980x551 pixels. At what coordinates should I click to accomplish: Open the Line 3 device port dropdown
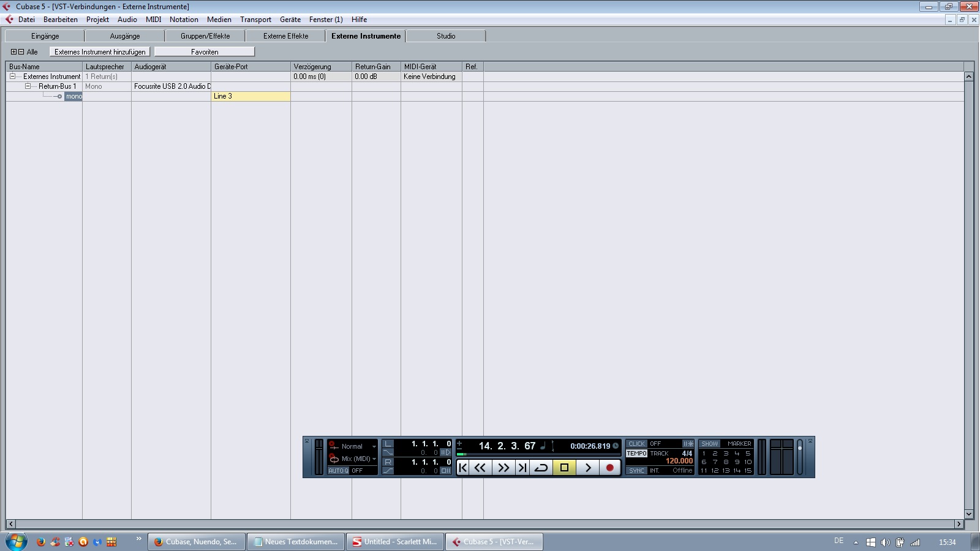[x=251, y=96]
